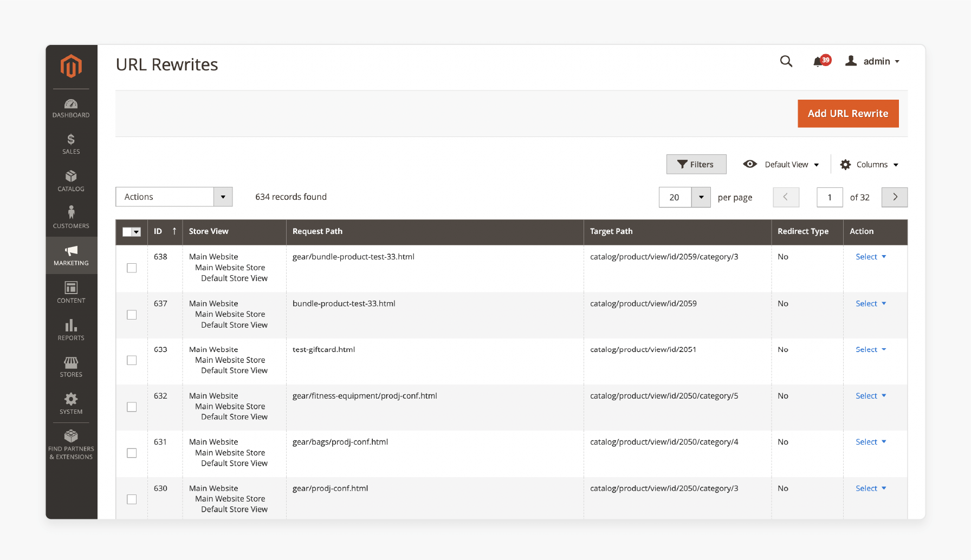Go to previous page arrow
This screenshot has width=971, height=560.
point(786,197)
